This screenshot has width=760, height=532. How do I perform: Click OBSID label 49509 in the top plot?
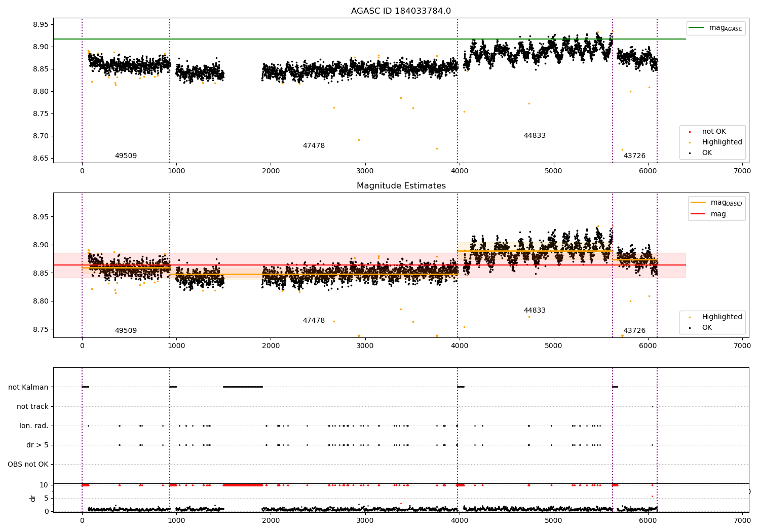pyautogui.click(x=126, y=156)
